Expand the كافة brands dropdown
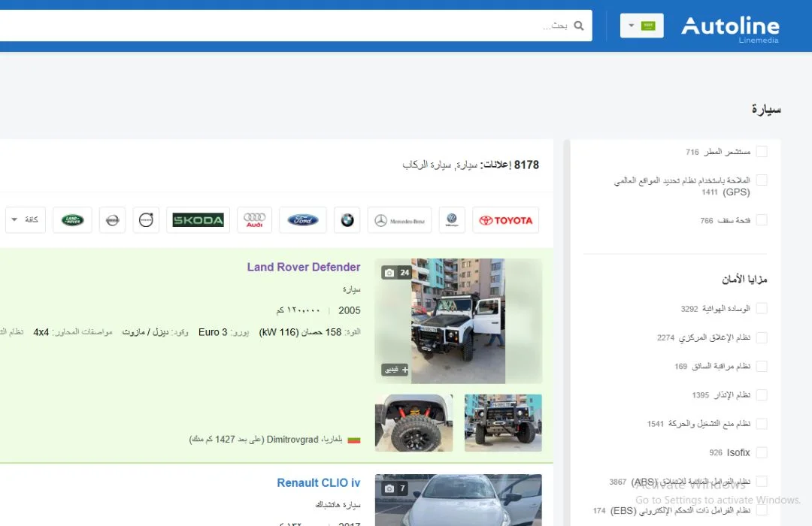 [25, 219]
